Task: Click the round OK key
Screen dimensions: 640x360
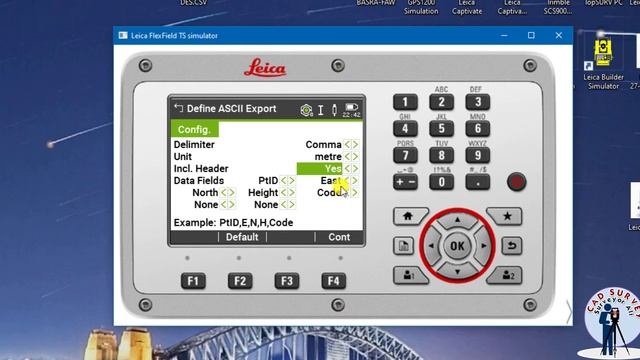Action: point(457,246)
